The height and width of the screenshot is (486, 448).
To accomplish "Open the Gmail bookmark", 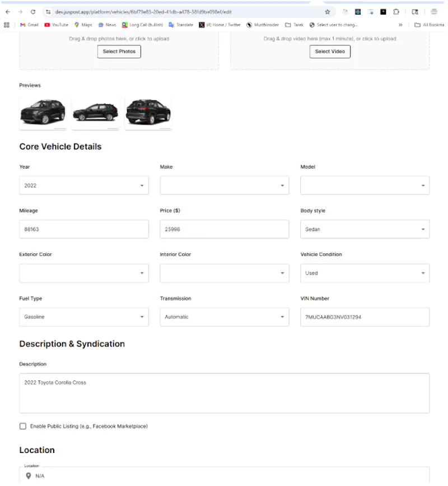I will [x=29, y=25].
